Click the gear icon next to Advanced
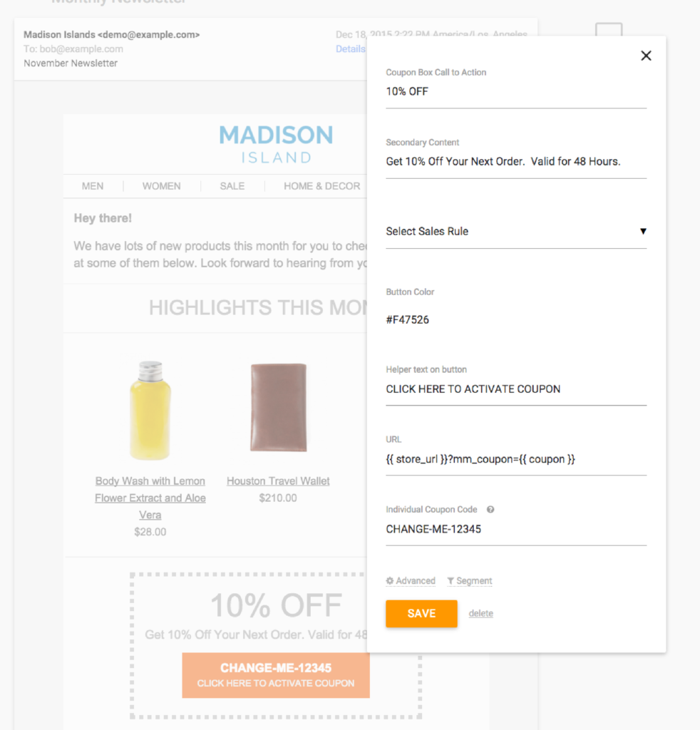The height and width of the screenshot is (730, 700). point(390,581)
